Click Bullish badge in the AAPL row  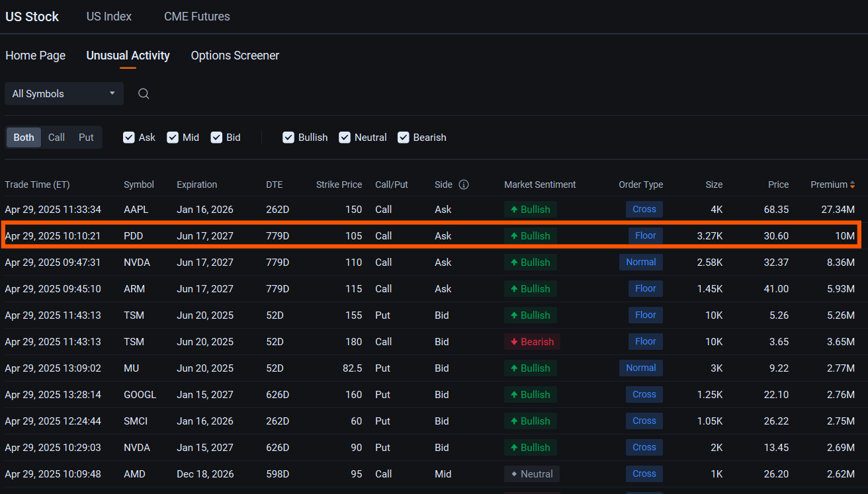click(531, 210)
